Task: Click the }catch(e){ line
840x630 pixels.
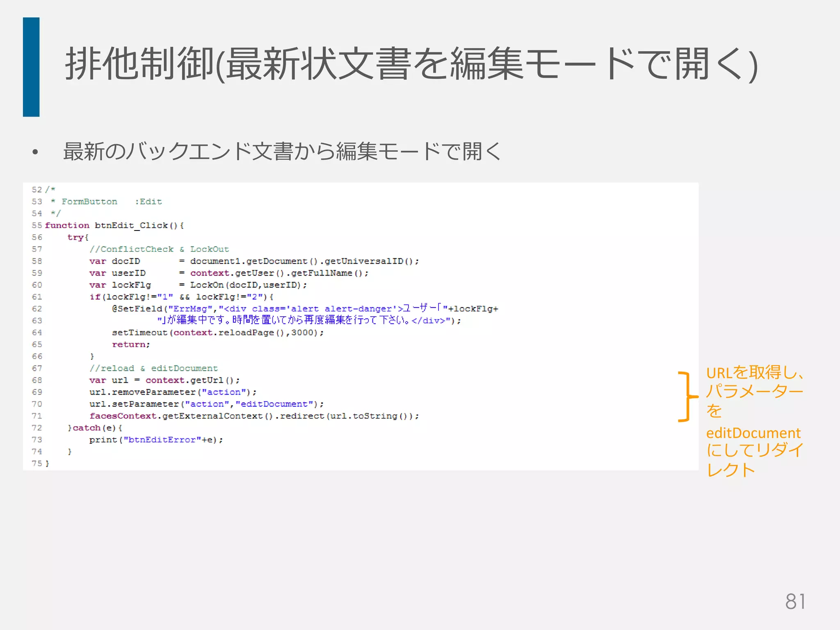Action: pyautogui.click(x=95, y=428)
